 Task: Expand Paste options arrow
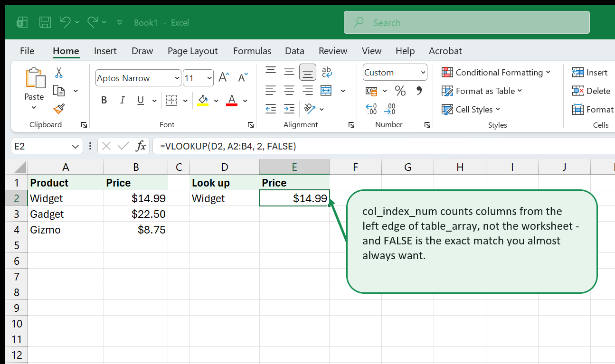[x=34, y=108]
